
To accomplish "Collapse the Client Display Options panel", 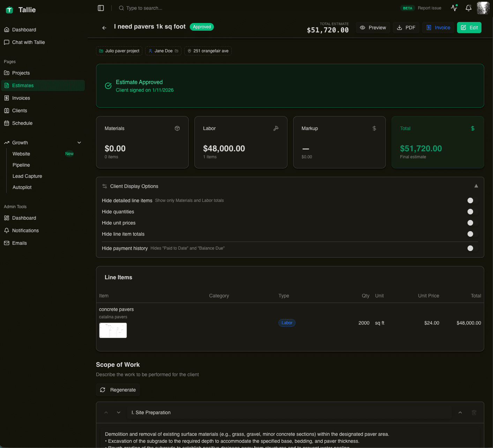I will [476, 186].
